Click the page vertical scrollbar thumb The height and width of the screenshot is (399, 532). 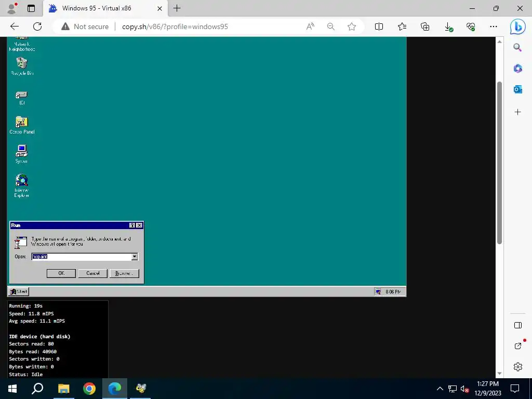499,163
